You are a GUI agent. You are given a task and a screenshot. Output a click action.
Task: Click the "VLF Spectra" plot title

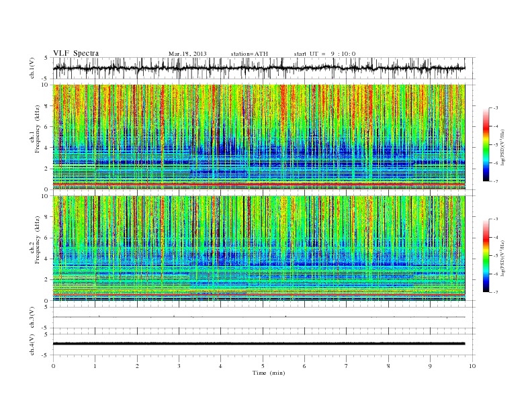pyautogui.click(x=76, y=53)
